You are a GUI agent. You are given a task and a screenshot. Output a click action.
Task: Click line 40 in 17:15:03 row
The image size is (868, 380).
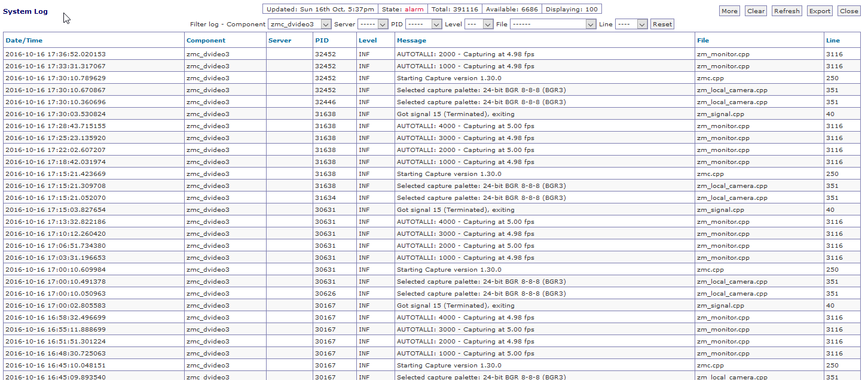830,210
